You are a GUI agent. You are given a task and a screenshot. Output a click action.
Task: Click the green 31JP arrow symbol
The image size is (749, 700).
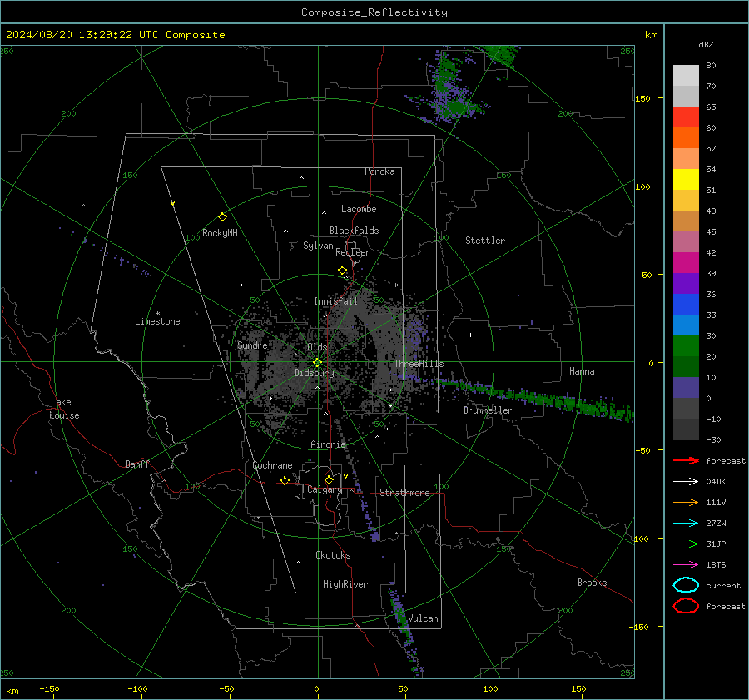click(x=686, y=544)
